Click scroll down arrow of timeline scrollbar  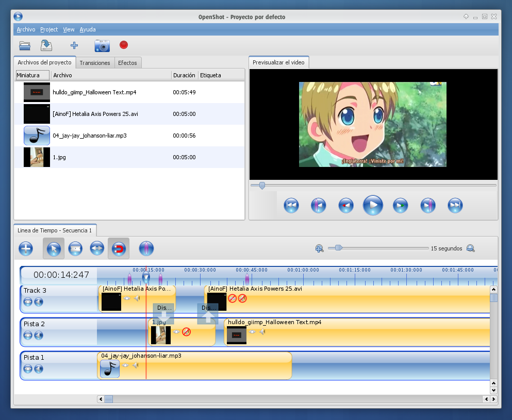tap(493, 391)
